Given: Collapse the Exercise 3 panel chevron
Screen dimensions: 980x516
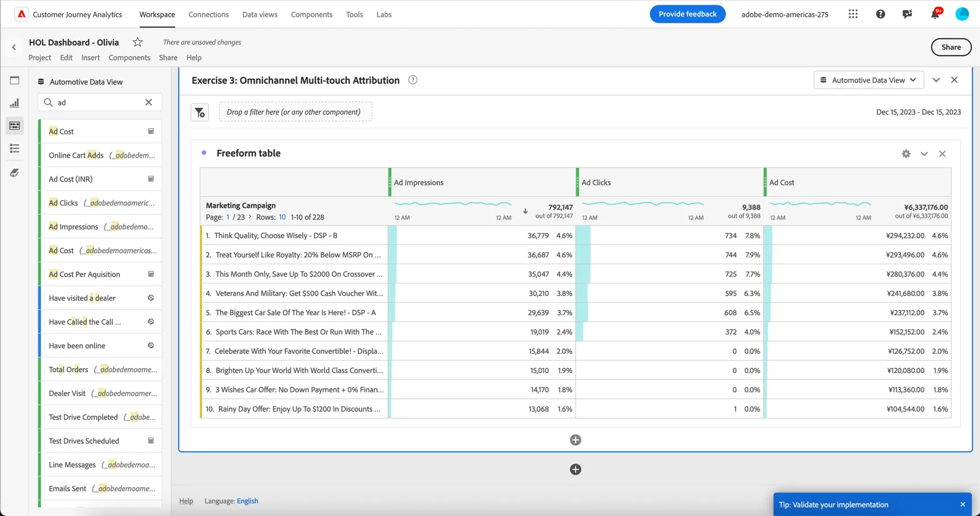Looking at the screenshot, I should (x=936, y=80).
